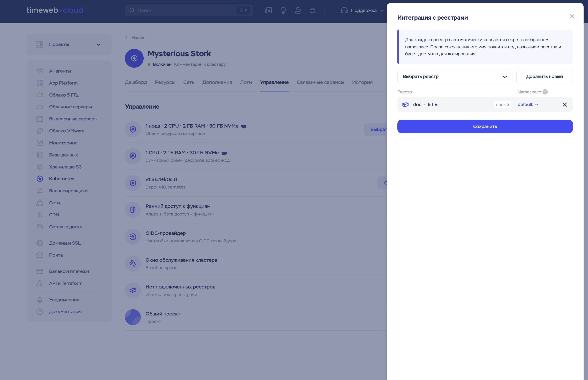The image size is (588, 380).
Task: Close the registry integration panel
Action: pyautogui.click(x=572, y=16)
